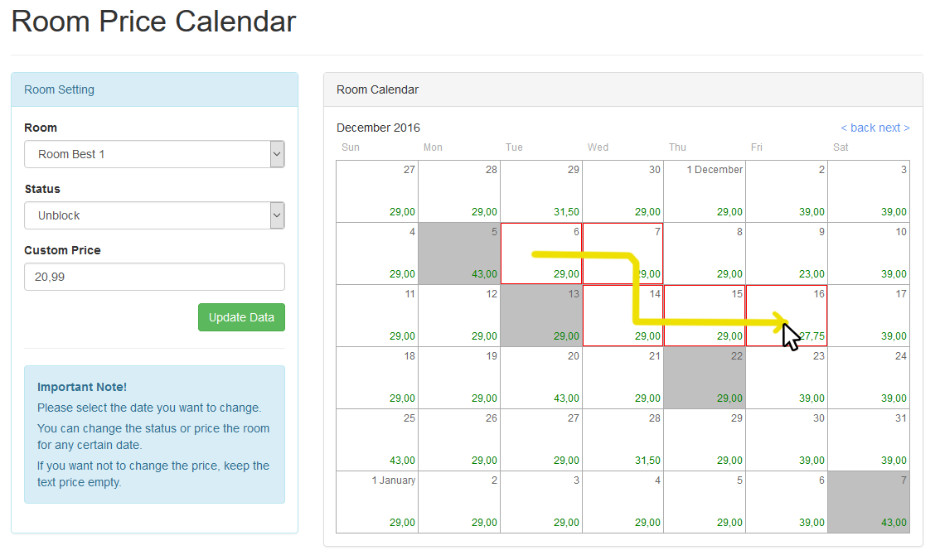Open the Room dropdown
Viewport: 940px width, 560px height.
click(x=154, y=154)
